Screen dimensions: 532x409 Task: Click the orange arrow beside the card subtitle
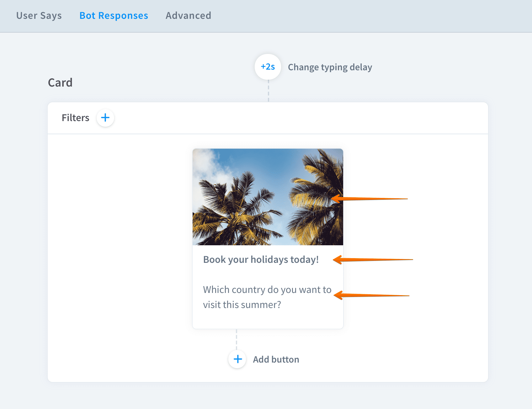371,295
